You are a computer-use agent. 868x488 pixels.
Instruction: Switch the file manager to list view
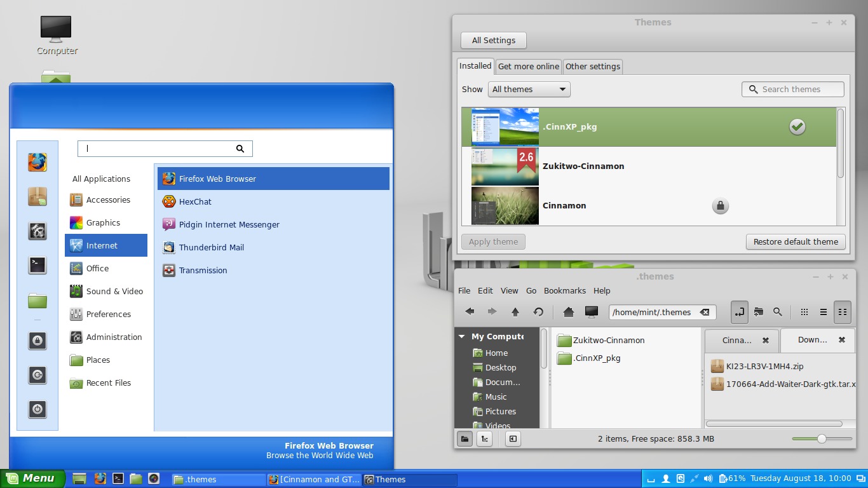823,312
